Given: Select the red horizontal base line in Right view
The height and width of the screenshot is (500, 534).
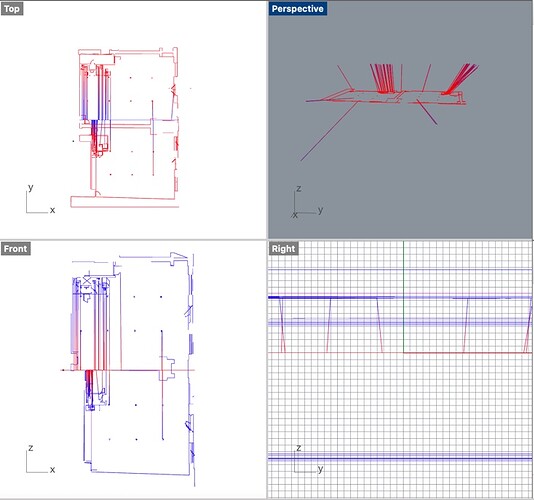Looking at the screenshot, I should tap(468, 353).
